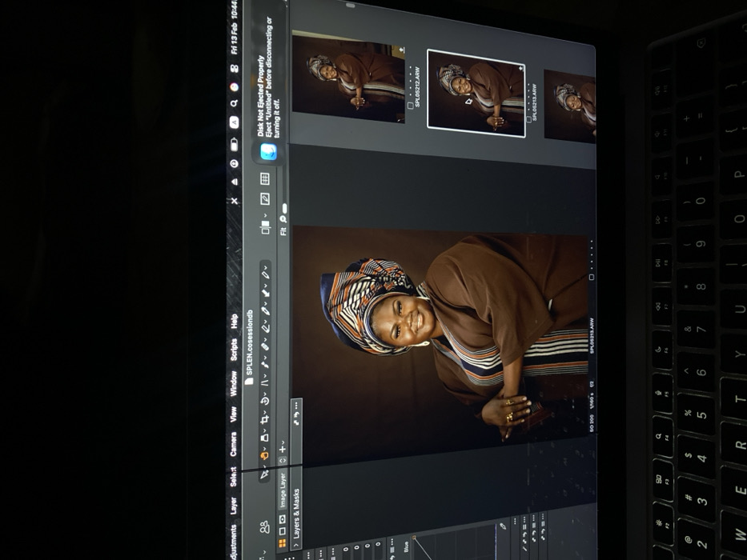Expand the Layers & Masks panel
The width and height of the screenshot is (747, 560).
pyautogui.click(x=296, y=545)
